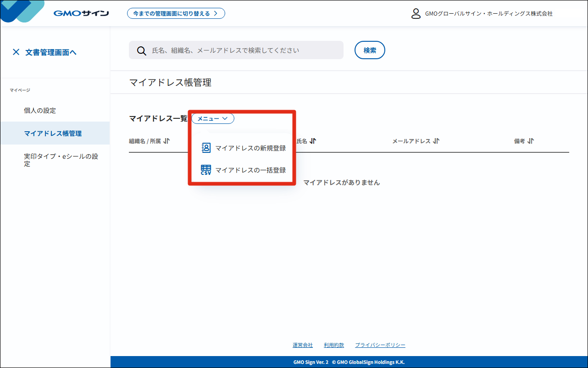Viewport: 588px width, 368px height.
Task: Go back via the 文書管理画面へ link
Action: point(51,52)
